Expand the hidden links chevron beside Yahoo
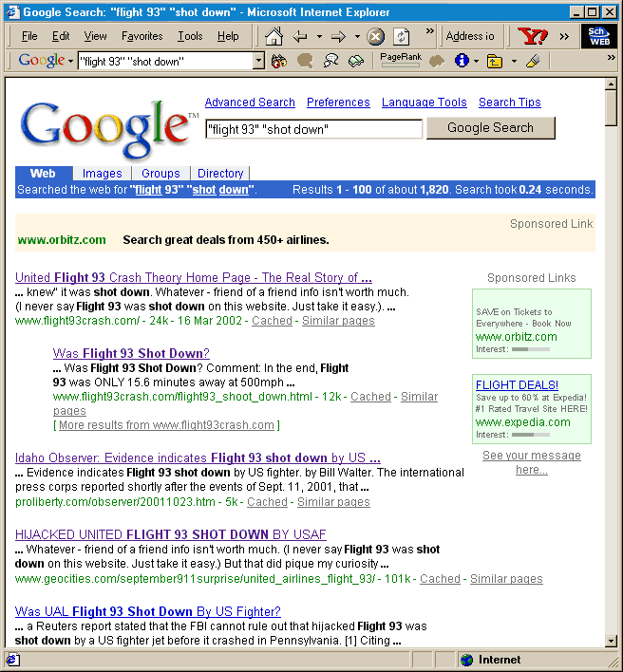623x672 pixels. (564, 37)
